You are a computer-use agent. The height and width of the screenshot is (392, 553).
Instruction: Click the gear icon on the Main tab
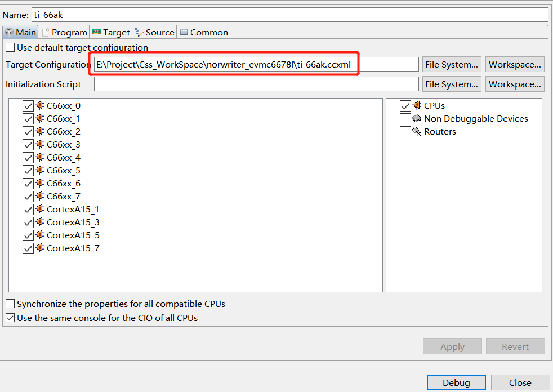(x=9, y=32)
